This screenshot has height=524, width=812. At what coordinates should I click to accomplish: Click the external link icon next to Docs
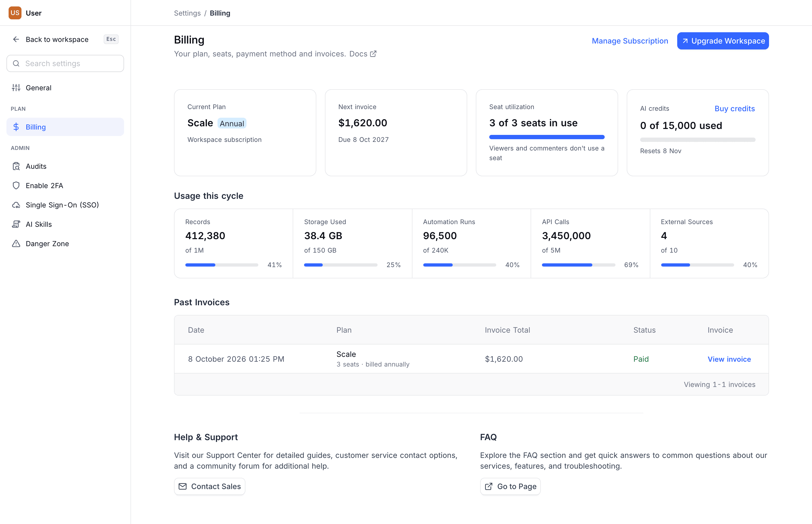pyautogui.click(x=373, y=54)
